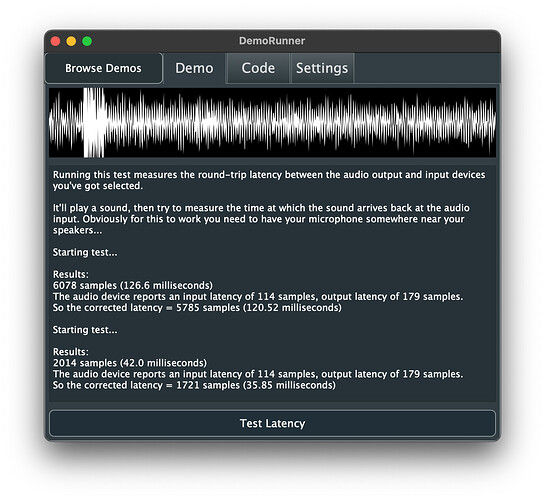
Task: Click the text '2014 samples (42.0 milliseconds)'
Action: point(130,363)
